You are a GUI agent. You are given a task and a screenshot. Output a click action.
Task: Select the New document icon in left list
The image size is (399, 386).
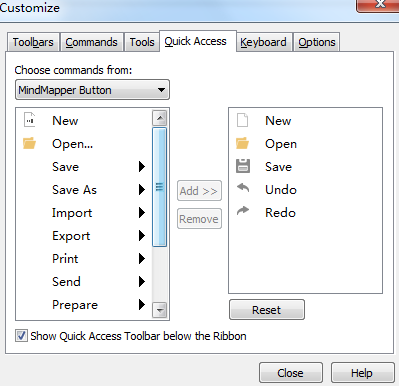click(29, 120)
